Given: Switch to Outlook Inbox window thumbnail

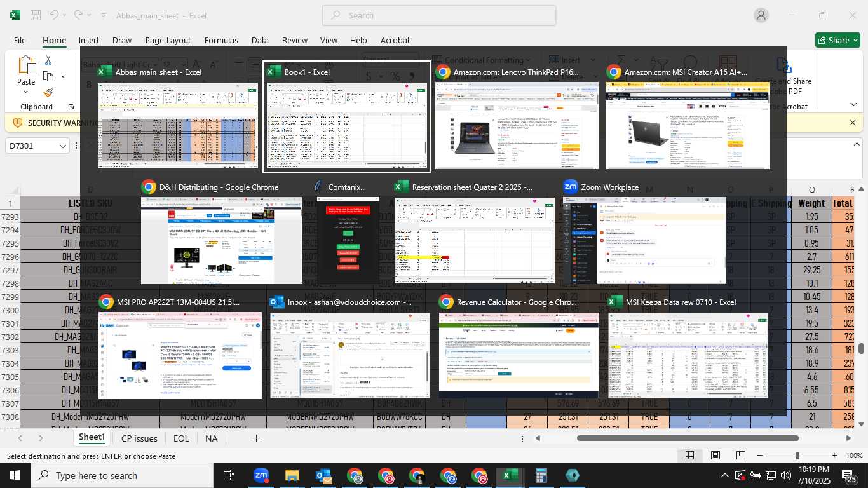Looking at the screenshot, I should pos(349,347).
